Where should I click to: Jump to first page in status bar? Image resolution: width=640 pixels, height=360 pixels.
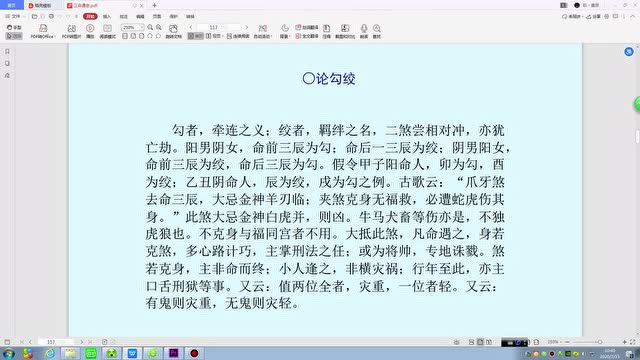coord(22,342)
